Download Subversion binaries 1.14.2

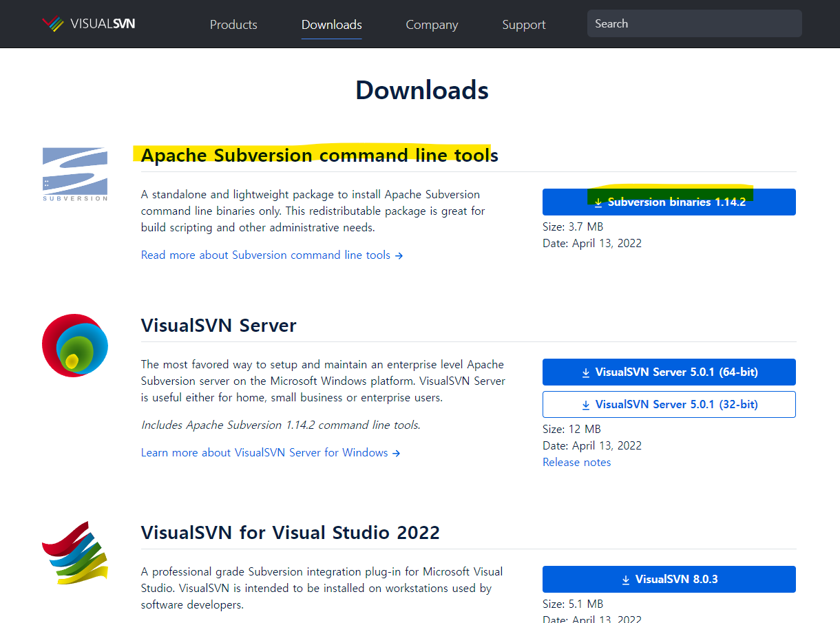coord(669,202)
